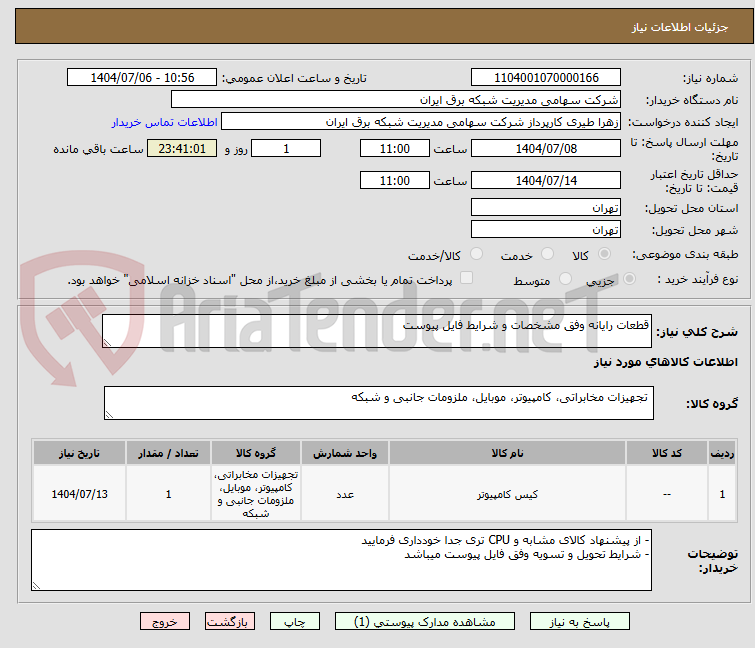Image resolution: width=755 pixels, height=648 pixels.
Task: Click the گروه کالا textarea
Action: click(378, 403)
